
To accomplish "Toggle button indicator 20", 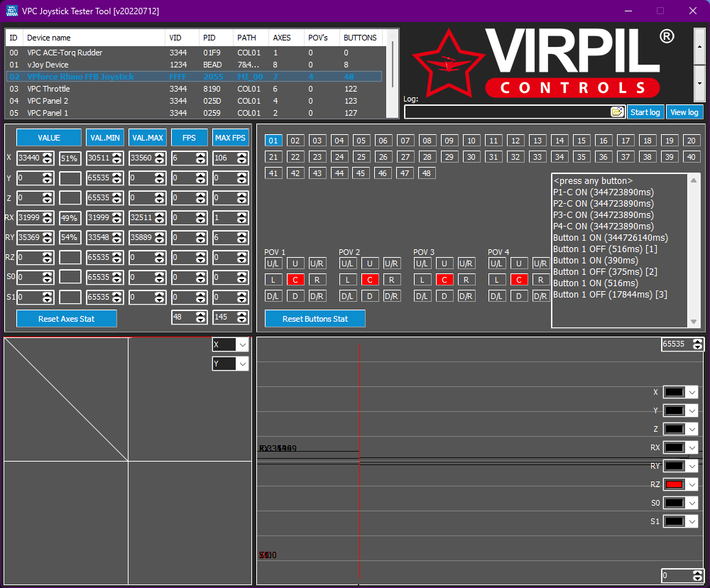I will [692, 141].
